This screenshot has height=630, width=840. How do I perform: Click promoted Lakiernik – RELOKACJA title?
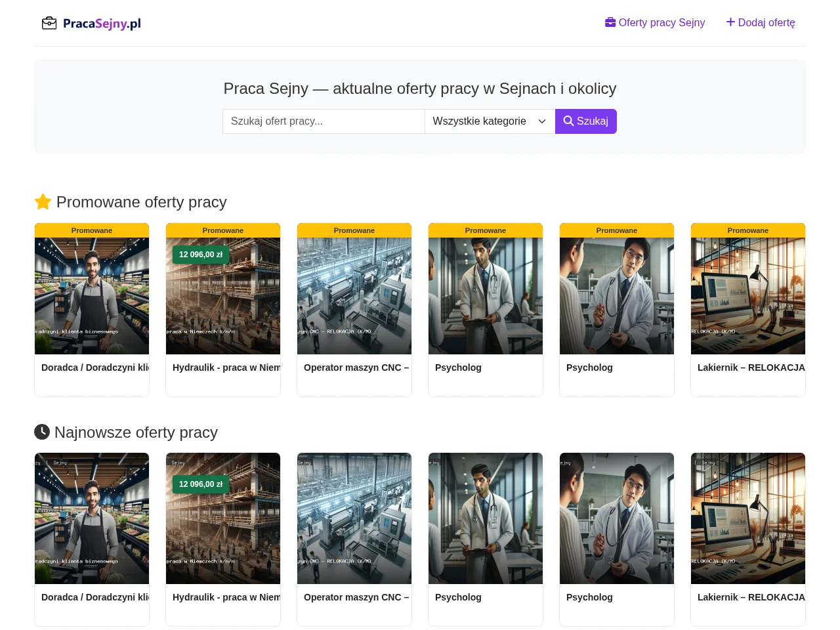(751, 367)
